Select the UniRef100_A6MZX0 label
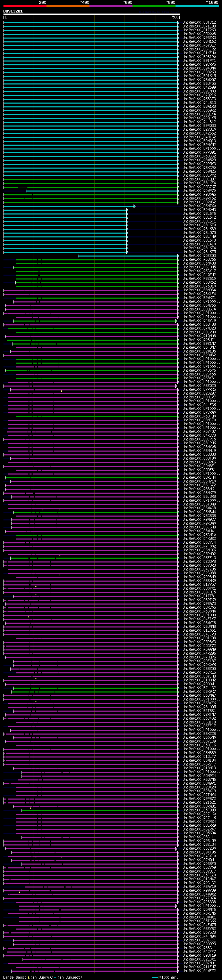The width and height of the screenshot is (222, 980). [x=199, y=206]
